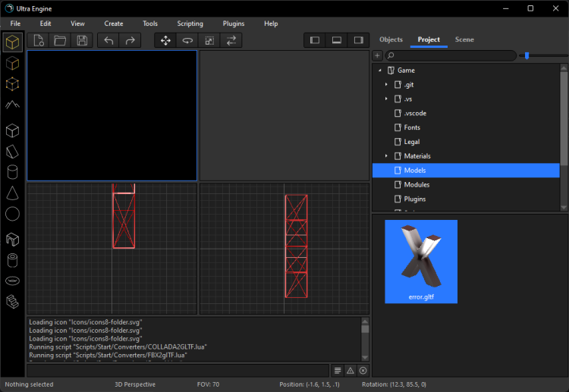The image size is (569, 392).
Task: Select the Rotate tool in the toolbar
Action: 187,40
